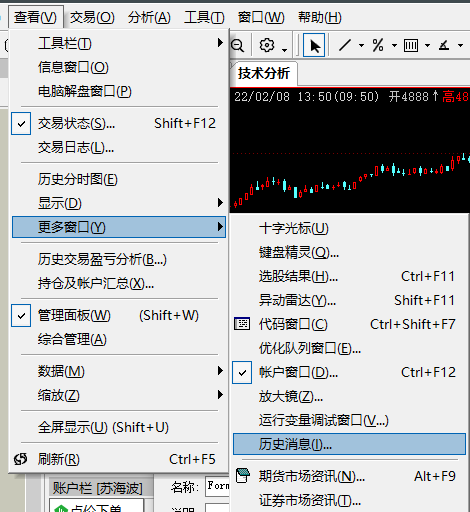Open the 窗口(W) menu
This screenshot has height=512, width=470.
tap(261, 17)
